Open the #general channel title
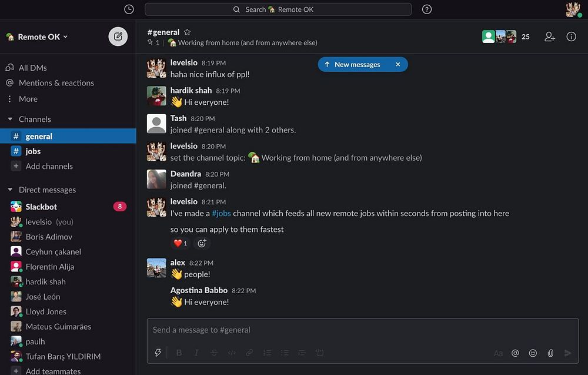Viewport: 588px width, 375px height. click(163, 32)
